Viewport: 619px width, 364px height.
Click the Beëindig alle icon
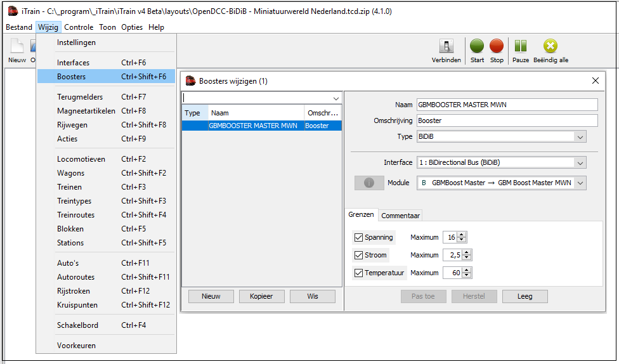pyautogui.click(x=551, y=51)
